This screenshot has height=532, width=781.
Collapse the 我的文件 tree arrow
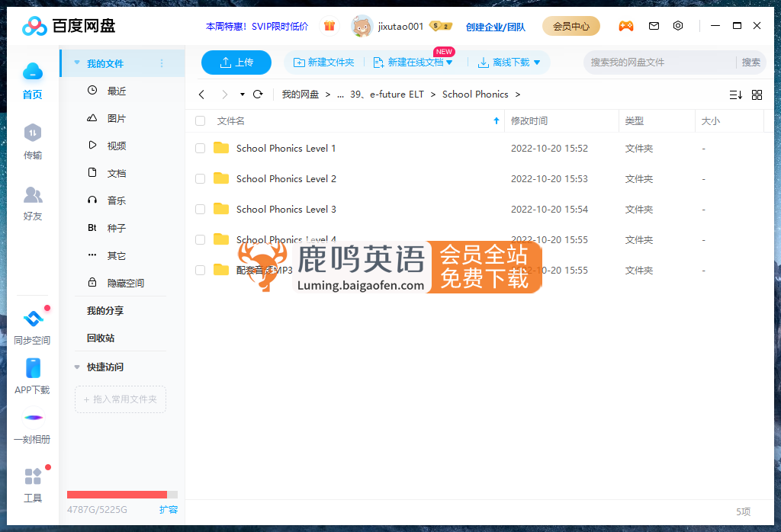pyautogui.click(x=77, y=62)
